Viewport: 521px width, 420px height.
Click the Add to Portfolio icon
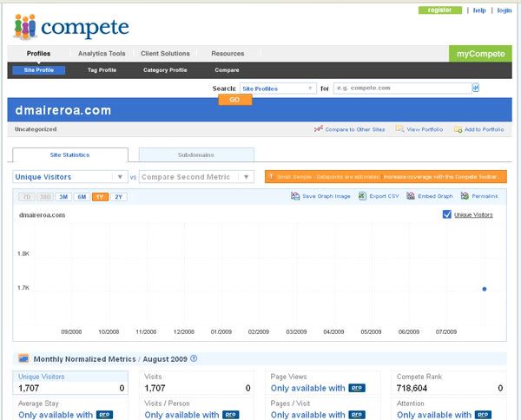tap(458, 129)
